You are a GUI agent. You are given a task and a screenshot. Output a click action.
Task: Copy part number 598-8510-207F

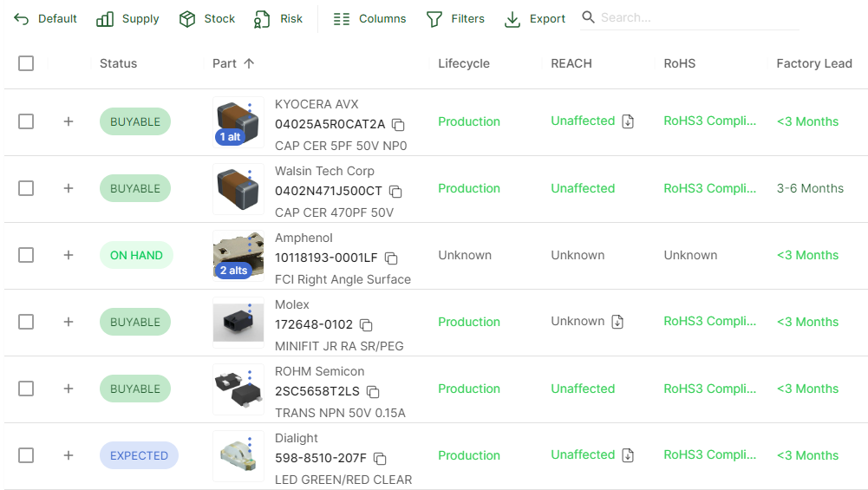tap(380, 459)
